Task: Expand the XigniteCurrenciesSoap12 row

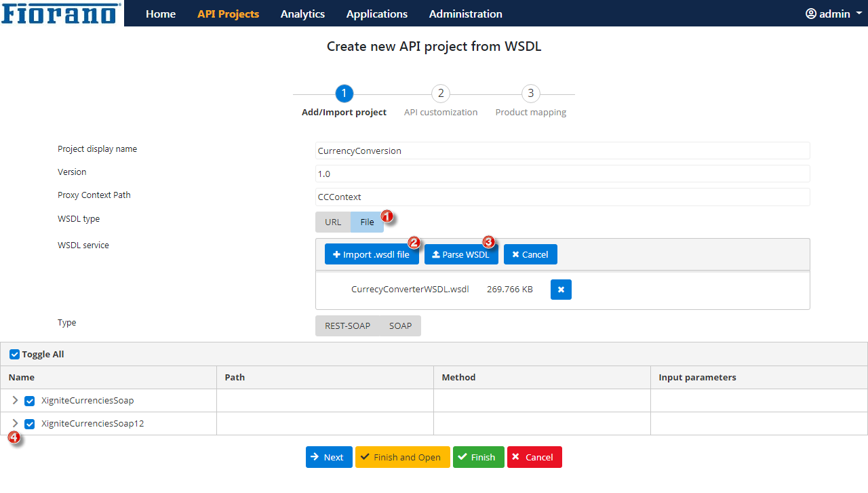Action: click(15, 423)
